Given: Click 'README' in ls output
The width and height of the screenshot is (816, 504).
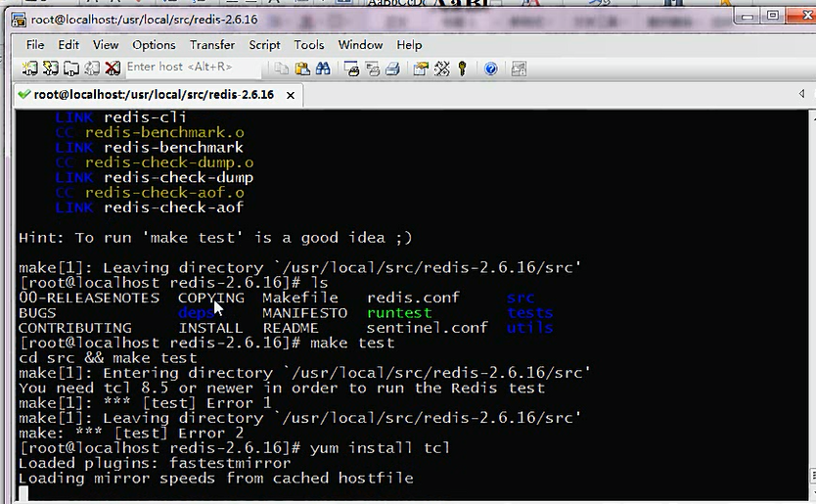Looking at the screenshot, I should coord(291,328).
